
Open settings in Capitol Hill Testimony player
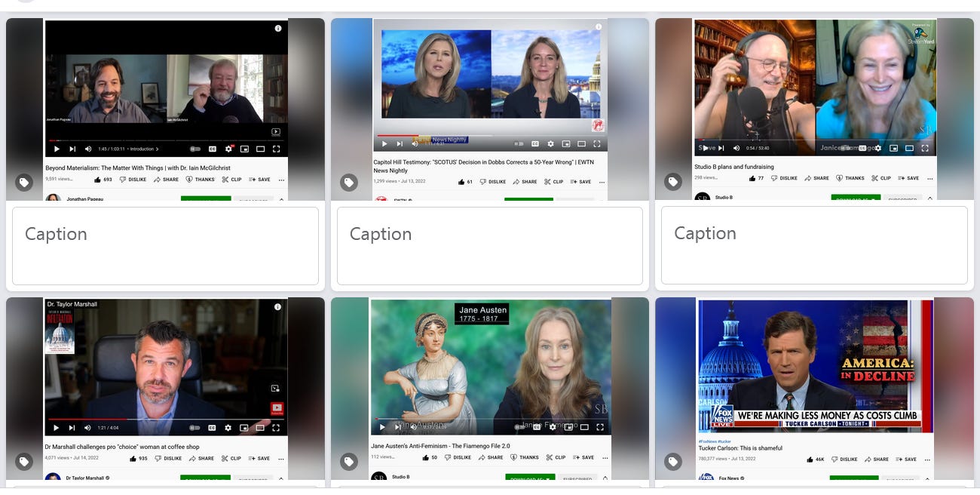[551, 143]
